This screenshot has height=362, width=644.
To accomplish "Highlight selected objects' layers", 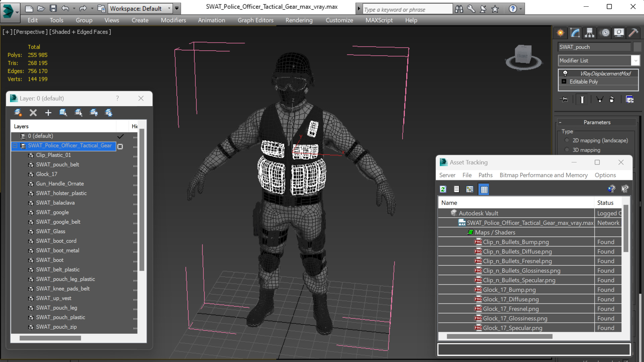I will pos(79,113).
